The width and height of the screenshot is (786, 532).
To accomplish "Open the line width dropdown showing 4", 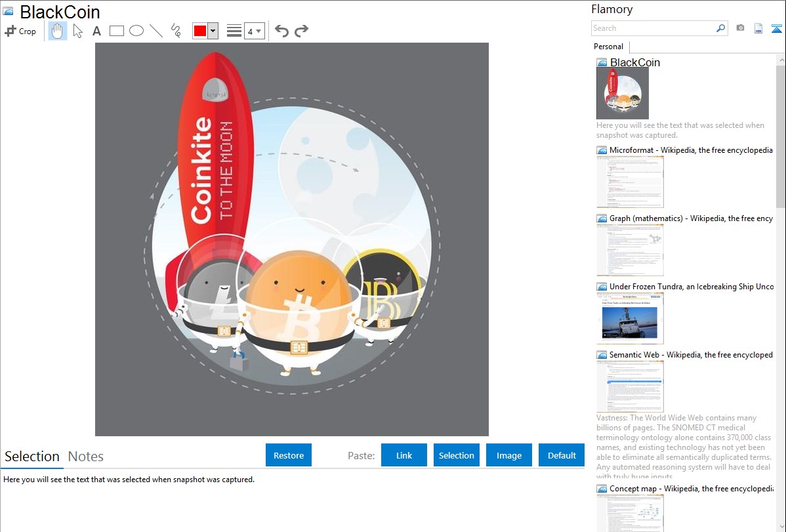I will pos(254,31).
